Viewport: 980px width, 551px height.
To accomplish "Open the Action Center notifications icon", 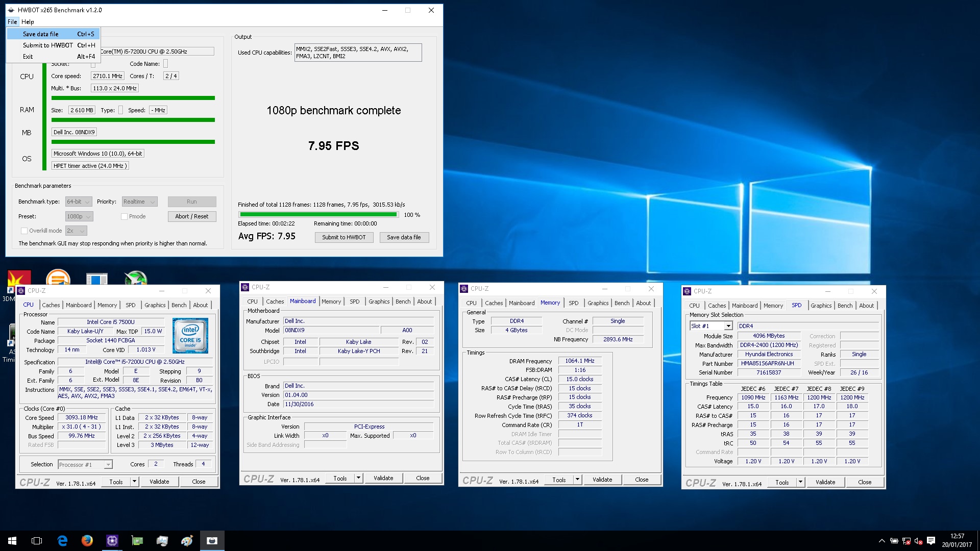I will coord(931,541).
